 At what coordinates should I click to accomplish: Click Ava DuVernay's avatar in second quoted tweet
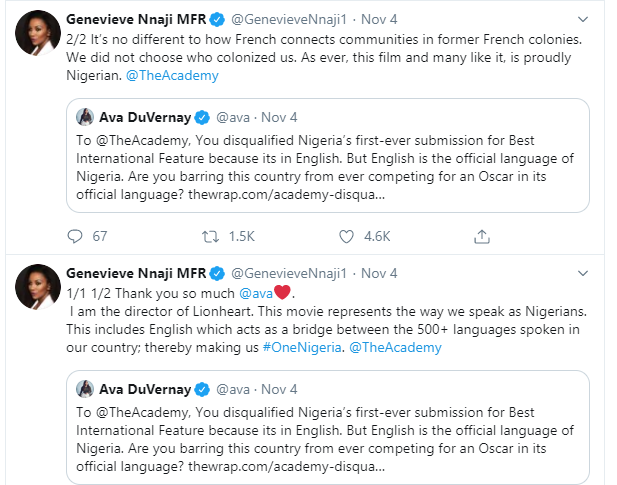(x=86, y=389)
